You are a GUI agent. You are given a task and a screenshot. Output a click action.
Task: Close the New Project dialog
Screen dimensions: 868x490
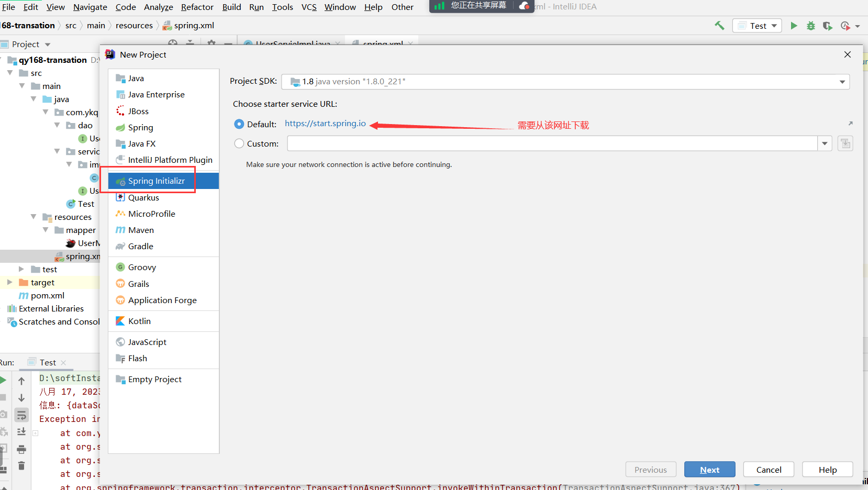(848, 54)
